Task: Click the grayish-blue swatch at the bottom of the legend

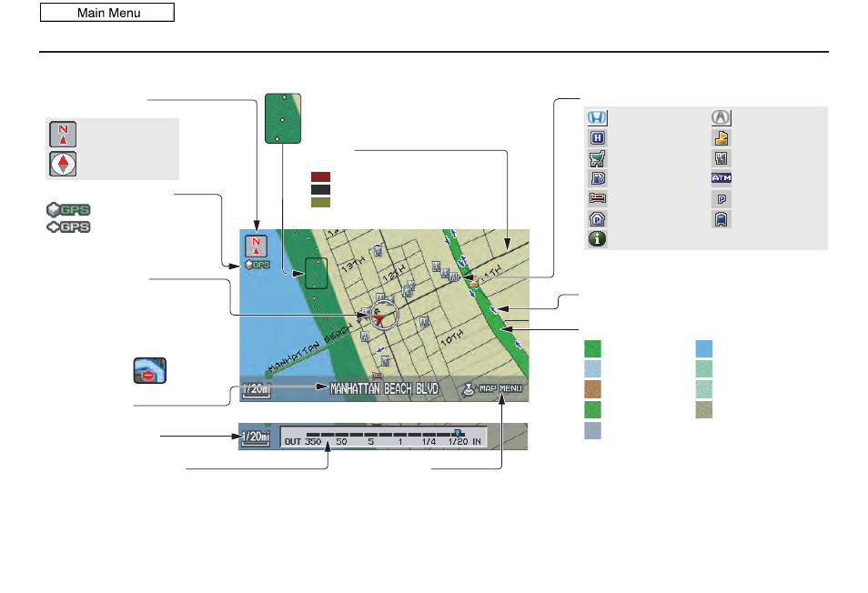Action: click(593, 430)
